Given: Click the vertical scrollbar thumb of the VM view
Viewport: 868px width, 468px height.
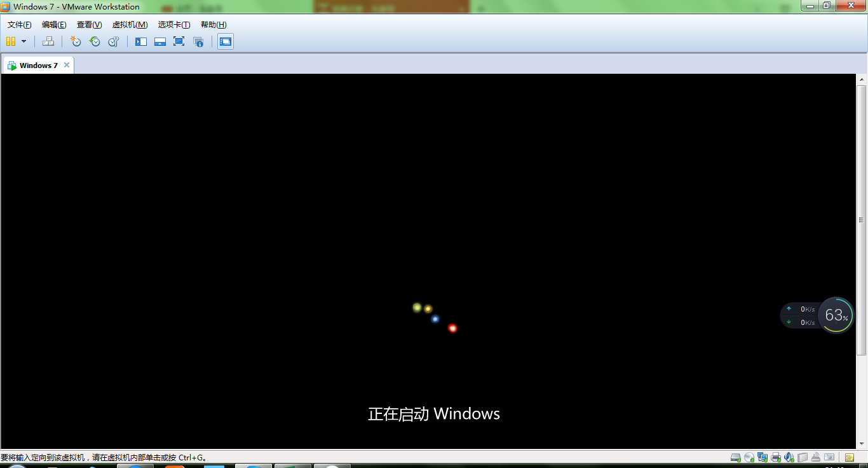Looking at the screenshot, I should coord(862,220).
